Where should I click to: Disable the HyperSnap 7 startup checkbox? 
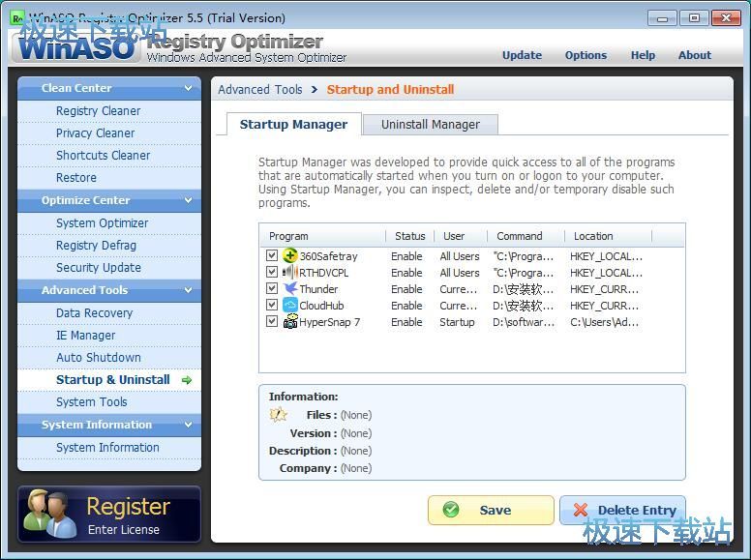click(x=272, y=322)
